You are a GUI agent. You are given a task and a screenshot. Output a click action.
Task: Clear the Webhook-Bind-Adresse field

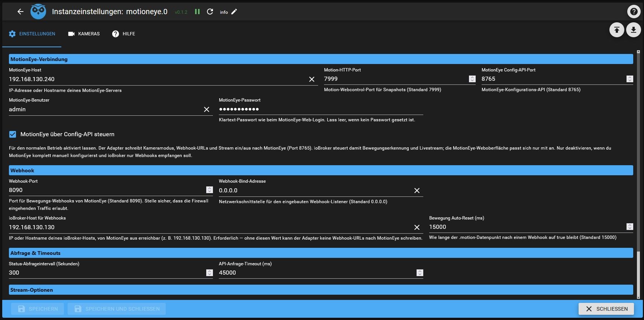click(x=417, y=191)
